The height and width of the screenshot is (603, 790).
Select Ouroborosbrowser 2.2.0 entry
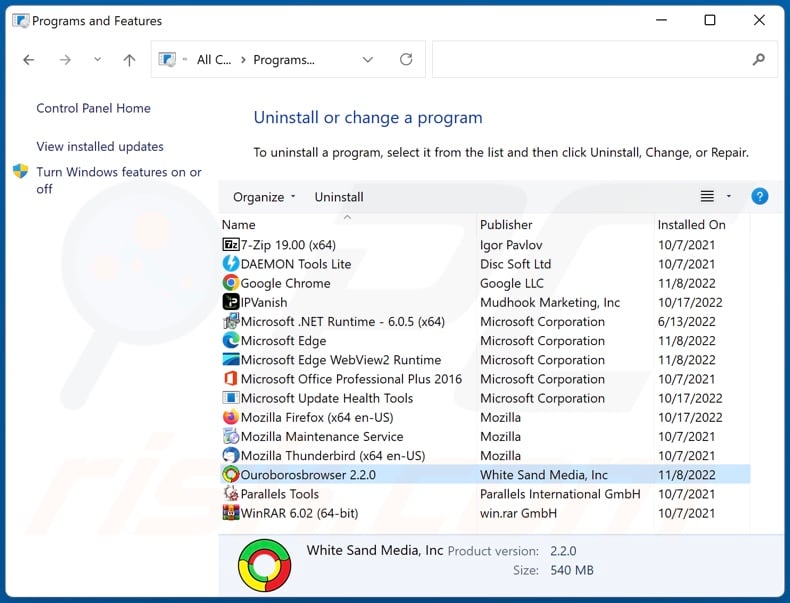tap(486, 475)
